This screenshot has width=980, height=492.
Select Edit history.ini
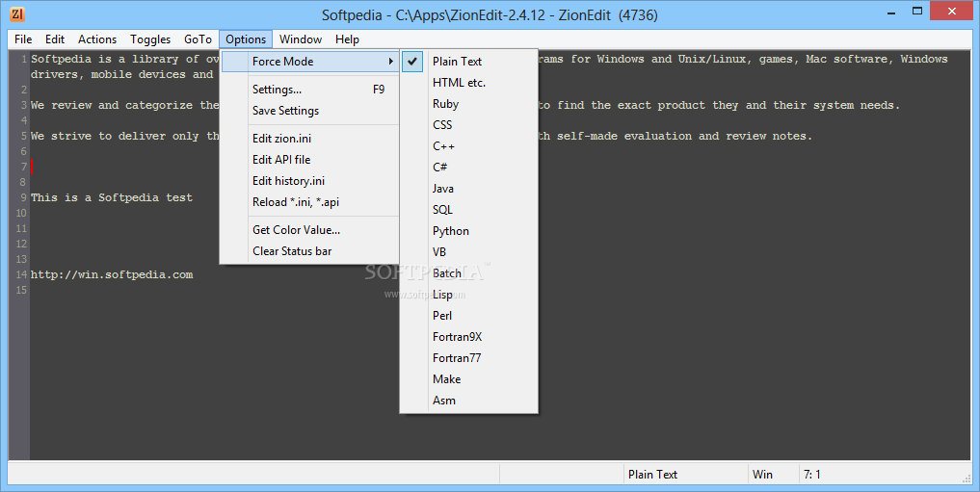click(310, 181)
